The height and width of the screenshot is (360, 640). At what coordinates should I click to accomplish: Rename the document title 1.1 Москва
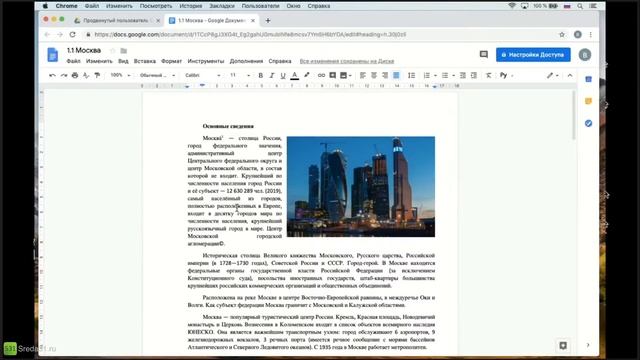84,50
